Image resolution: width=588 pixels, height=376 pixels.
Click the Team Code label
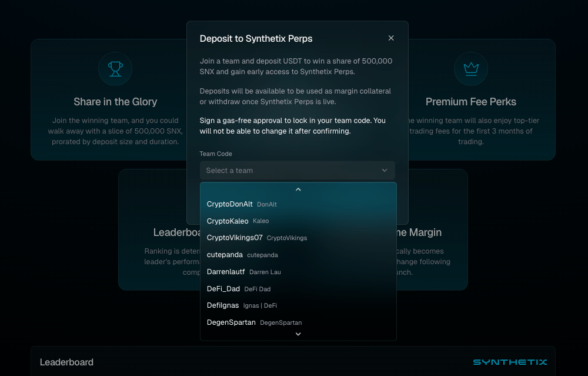click(x=216, y=154)
